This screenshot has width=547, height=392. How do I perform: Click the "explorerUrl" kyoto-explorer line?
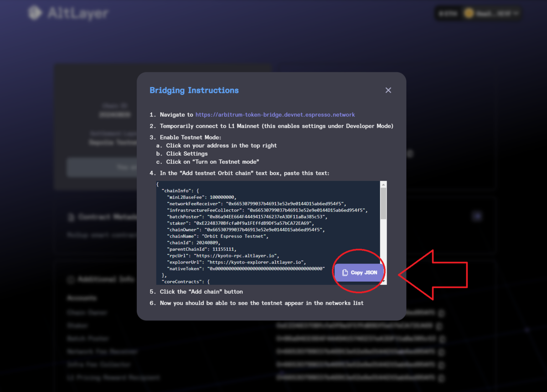click(x=236, y=263)
